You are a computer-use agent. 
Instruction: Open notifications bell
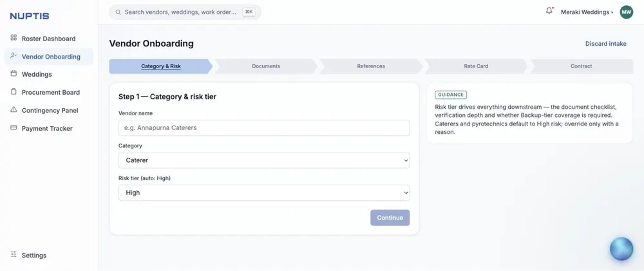point(549,11)
